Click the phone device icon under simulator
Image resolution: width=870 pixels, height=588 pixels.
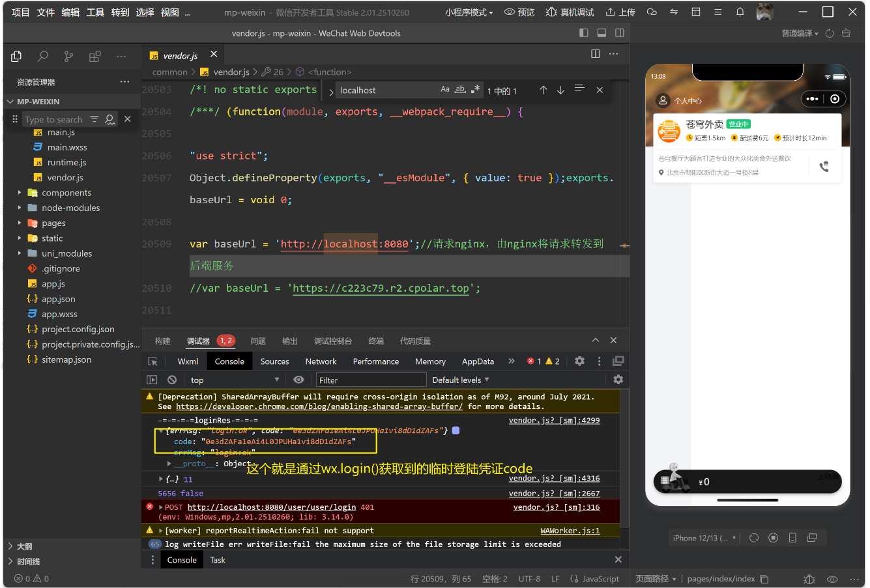792,538
